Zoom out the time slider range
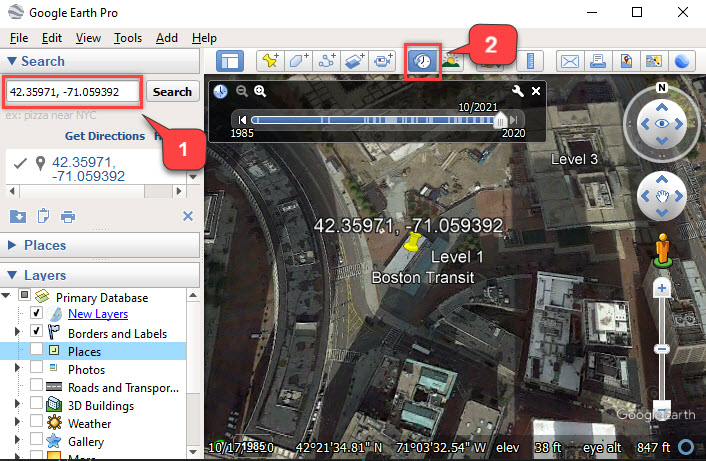Image resolution: width=706 pixels, height=461 pixels. (x=242, y=91)
